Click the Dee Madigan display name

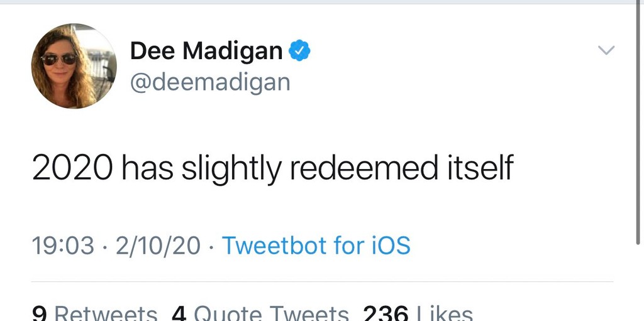pos(206,51)
